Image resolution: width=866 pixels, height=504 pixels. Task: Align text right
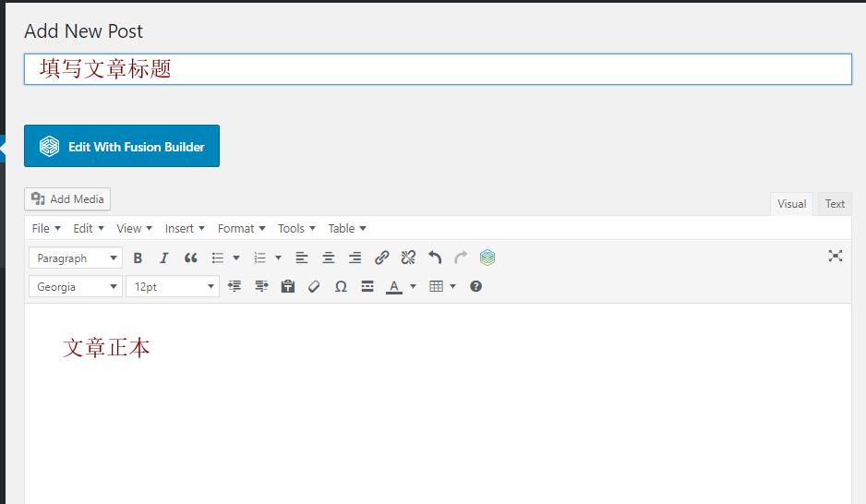pos(355,258)
